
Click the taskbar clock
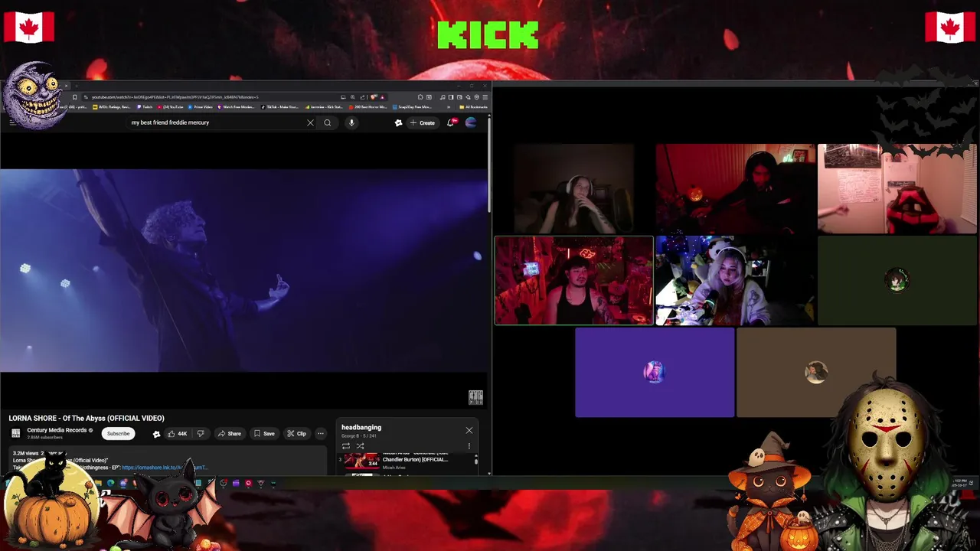(960, 483)
